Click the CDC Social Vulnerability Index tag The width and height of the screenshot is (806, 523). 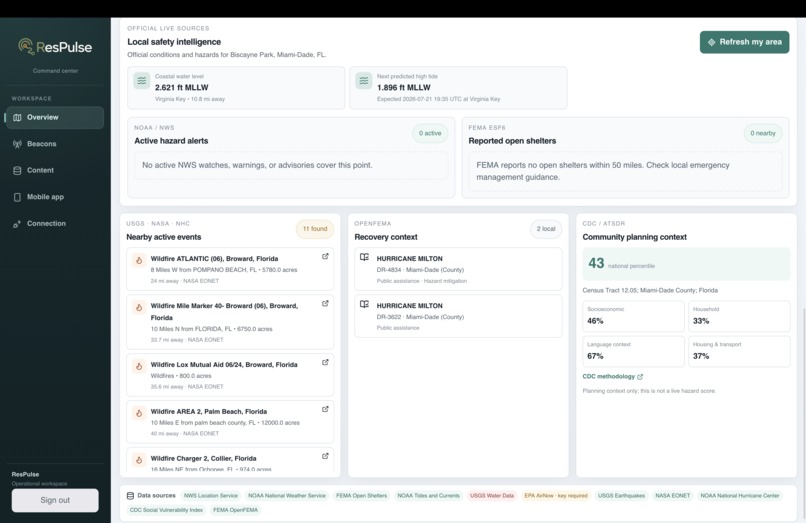pos(166,510)
